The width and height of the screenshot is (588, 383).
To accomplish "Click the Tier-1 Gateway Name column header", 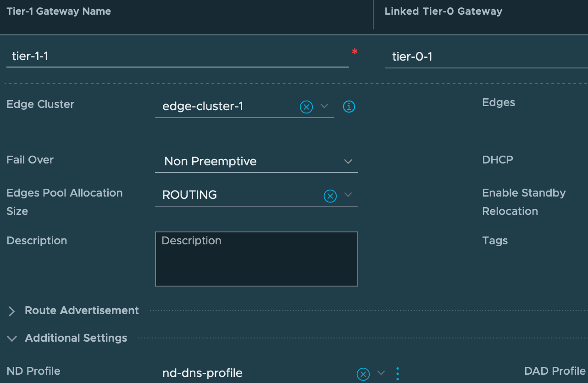I will [x=59, y=11].
